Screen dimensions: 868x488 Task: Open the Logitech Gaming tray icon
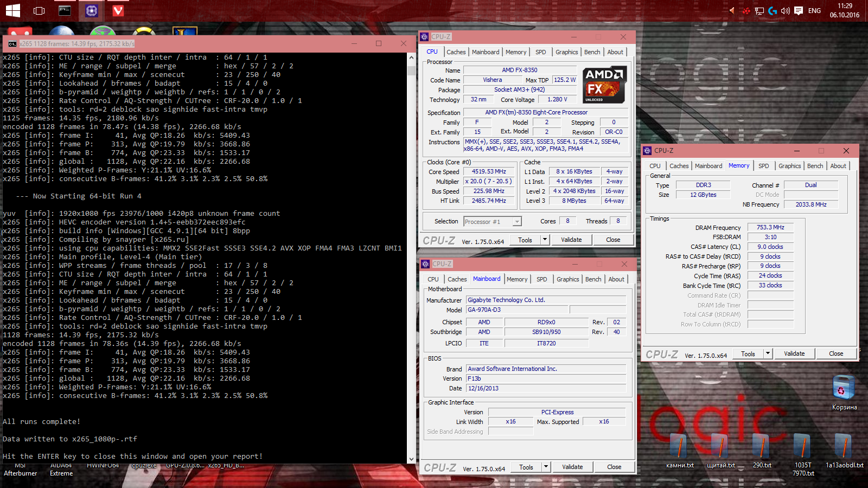coord(772,10)
